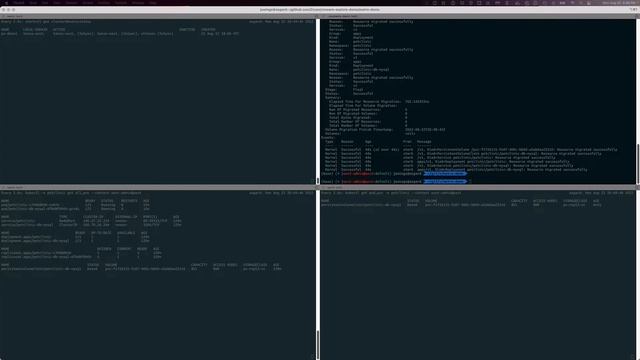The height and width of the screenshot is (360, 640).
Task: Click the top-right pane vertical scrollbar thumb
Action: (x=638, y=163)
